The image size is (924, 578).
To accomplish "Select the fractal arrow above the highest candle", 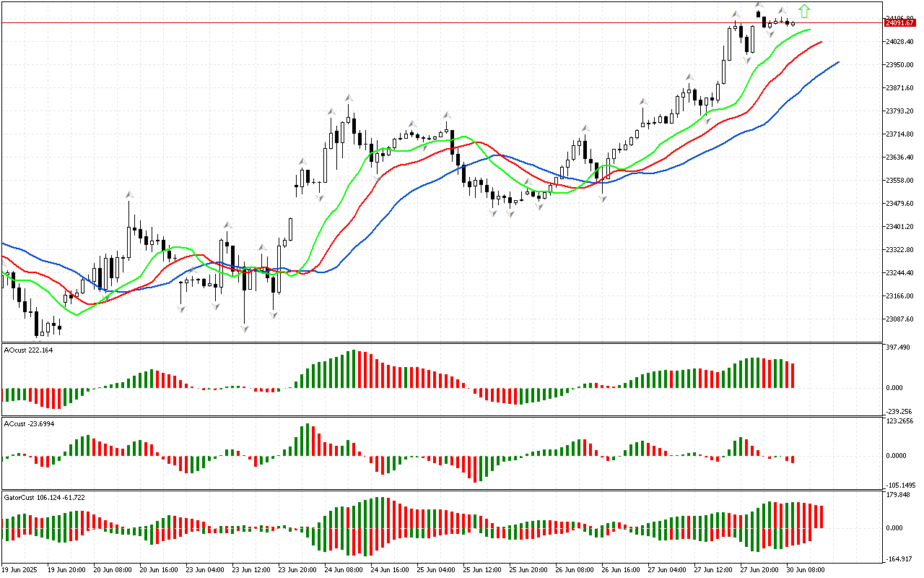I will click(759, 5).
